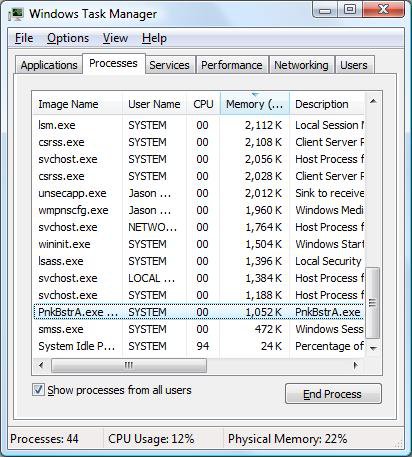The width and height of the screenshot is (412, 457).
Task: Select svchost.exe owned by NETWO...
Action: [198, 227]
